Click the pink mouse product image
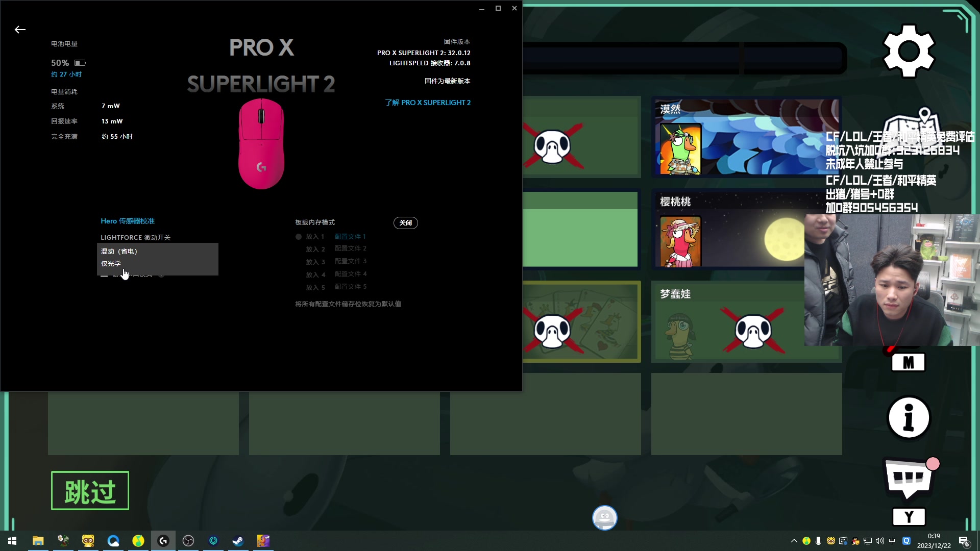This screenshot has width=980, height=551. (261, 144)
